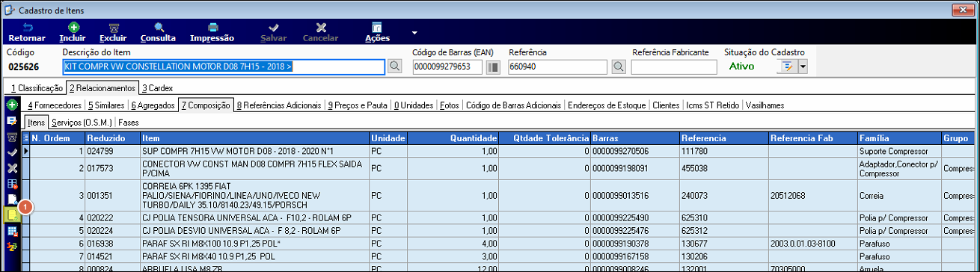Select row CONECTOR VW CONST MAN D08

pyautogui.click(x=501, y=168)
